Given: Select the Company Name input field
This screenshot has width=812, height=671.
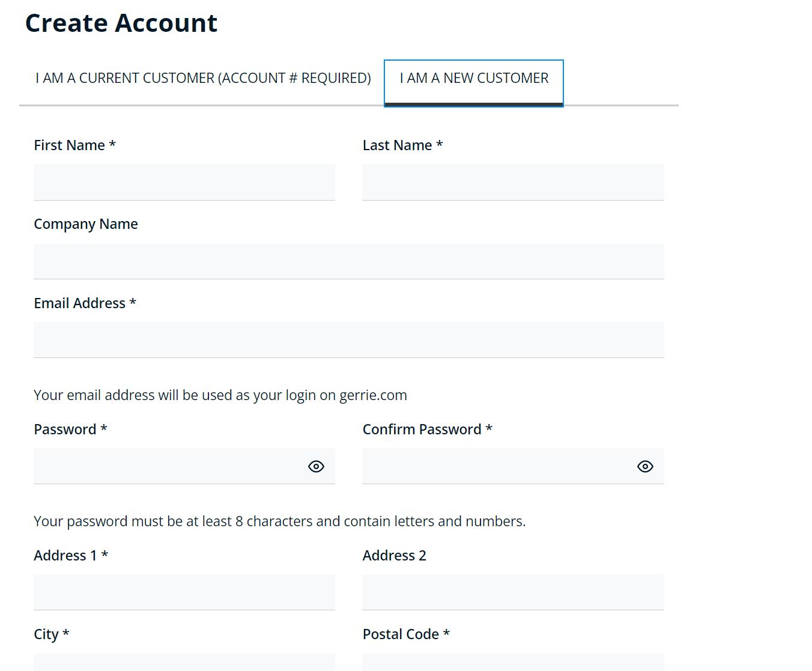Looking at the screenshot, I should [349, 261].
